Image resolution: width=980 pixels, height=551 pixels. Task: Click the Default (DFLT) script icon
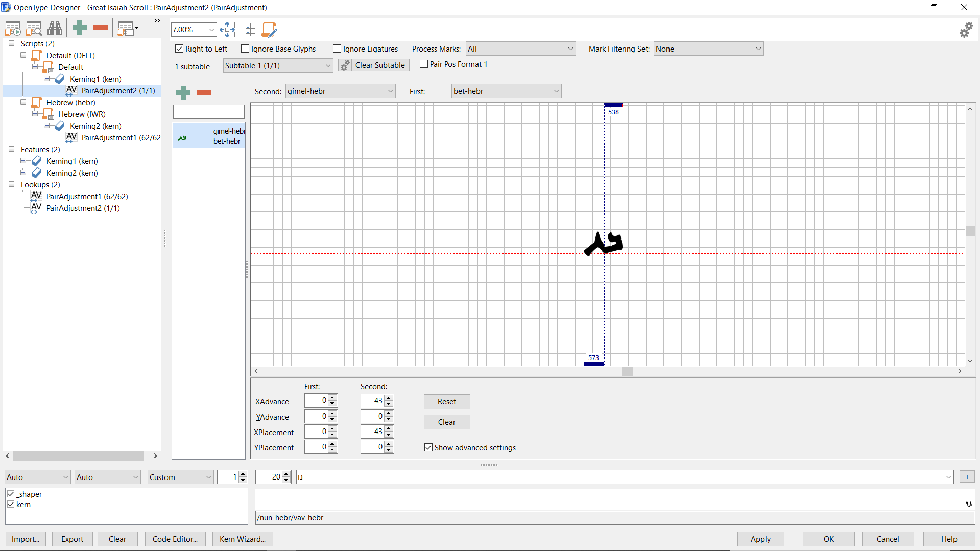pyautogui.click(x=36, y=55)
